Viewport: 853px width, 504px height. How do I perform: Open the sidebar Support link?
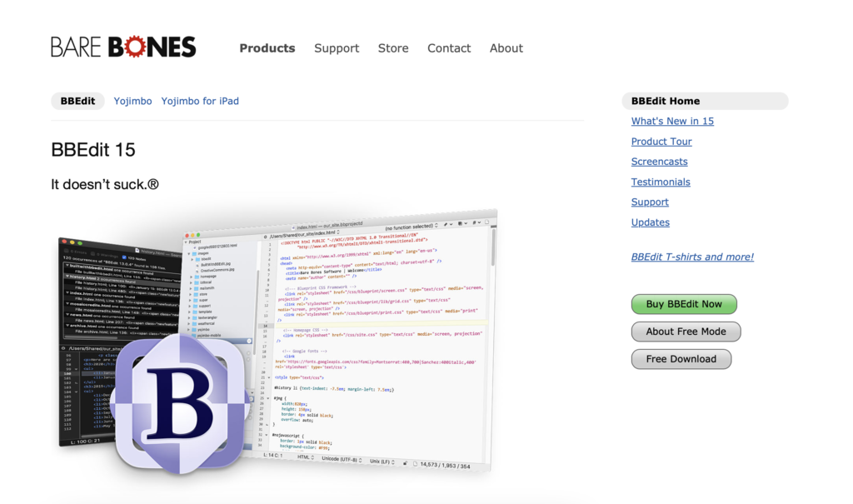(650, 202)
